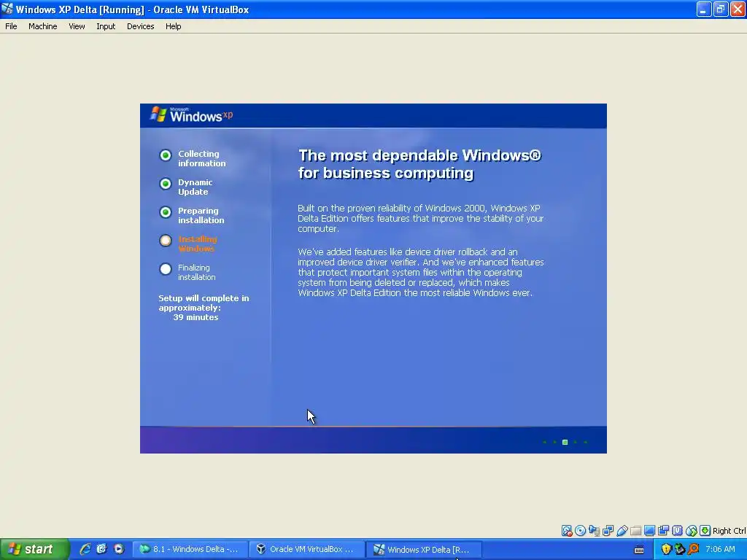Screen dimensions: 747x560
Task: Click the shared folders status icon
Action: tap(635, 531)
